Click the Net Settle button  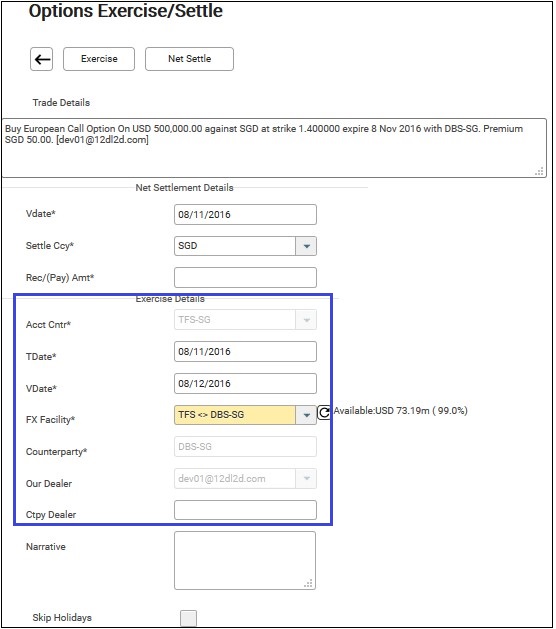pyautogui.click(x=189, y=59)
